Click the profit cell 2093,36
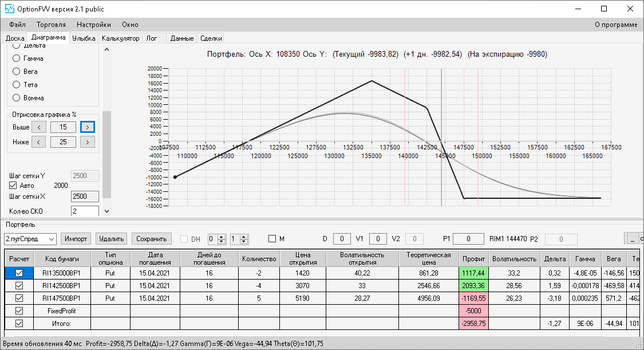The width and height of the screenshot is (644, 350). point(473,285)
